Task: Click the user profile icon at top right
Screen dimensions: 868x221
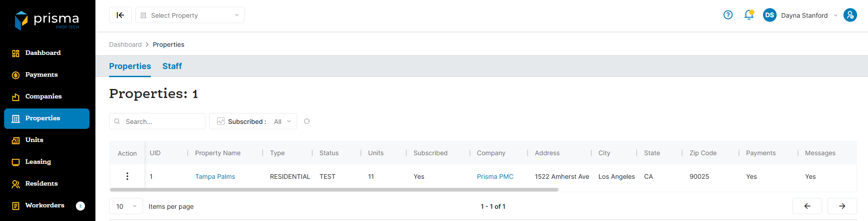Action: coord(850,15)
